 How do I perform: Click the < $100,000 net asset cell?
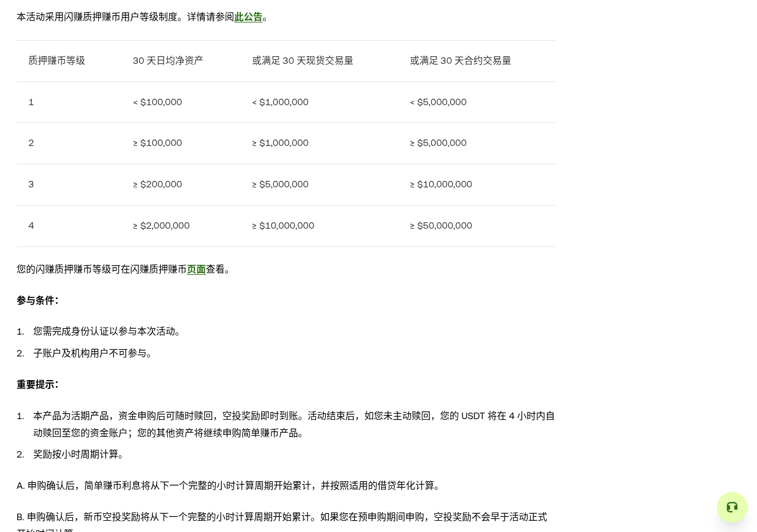tap(157, 102)
